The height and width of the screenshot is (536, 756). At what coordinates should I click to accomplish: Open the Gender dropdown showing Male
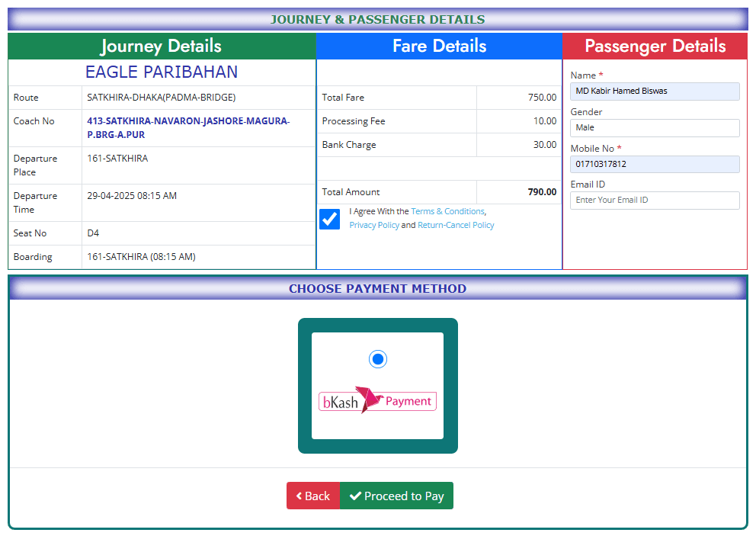click(655, 128)
